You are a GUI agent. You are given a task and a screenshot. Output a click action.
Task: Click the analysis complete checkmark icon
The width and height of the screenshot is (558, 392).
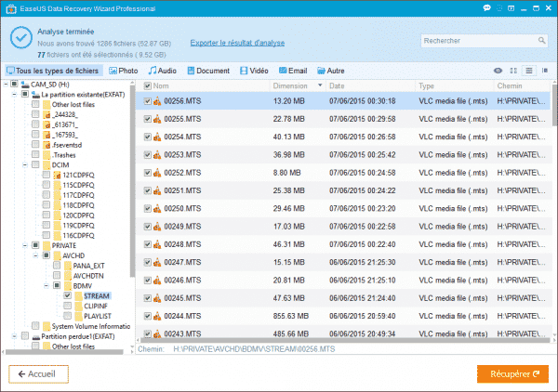coord(21,37)
